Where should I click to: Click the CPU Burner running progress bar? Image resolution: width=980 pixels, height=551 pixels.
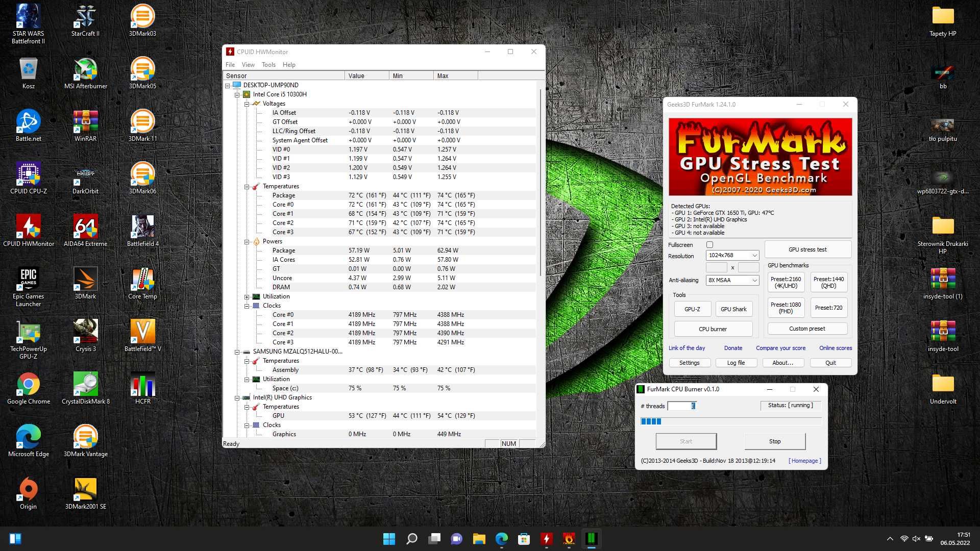coord(731,421)
